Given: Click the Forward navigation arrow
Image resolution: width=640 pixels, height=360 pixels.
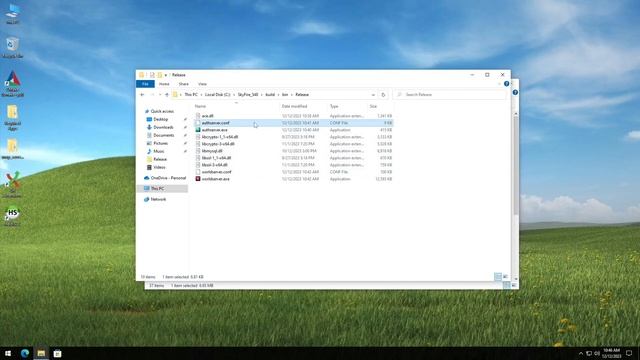Looking at the screenshot, I should [152, 95].
